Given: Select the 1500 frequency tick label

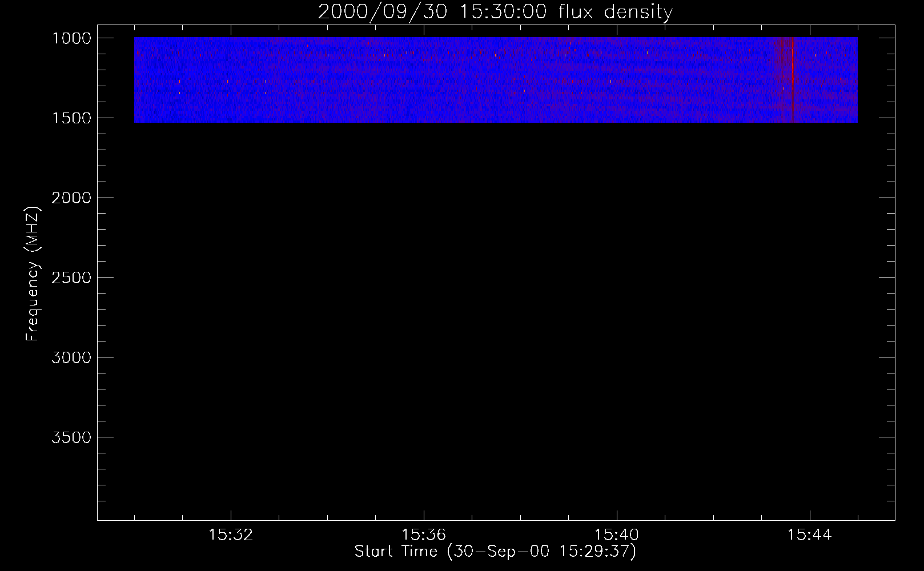Looking at the screenshot, I should [x=71, y=118].
